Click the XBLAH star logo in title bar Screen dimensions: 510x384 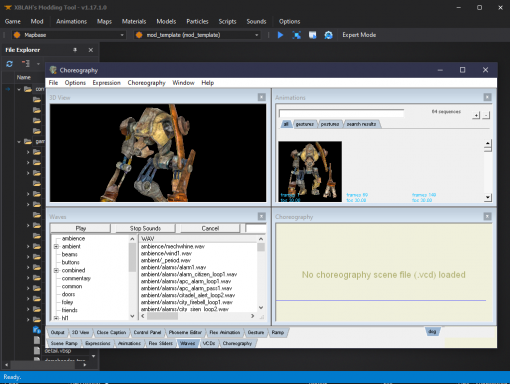point(8,7)
